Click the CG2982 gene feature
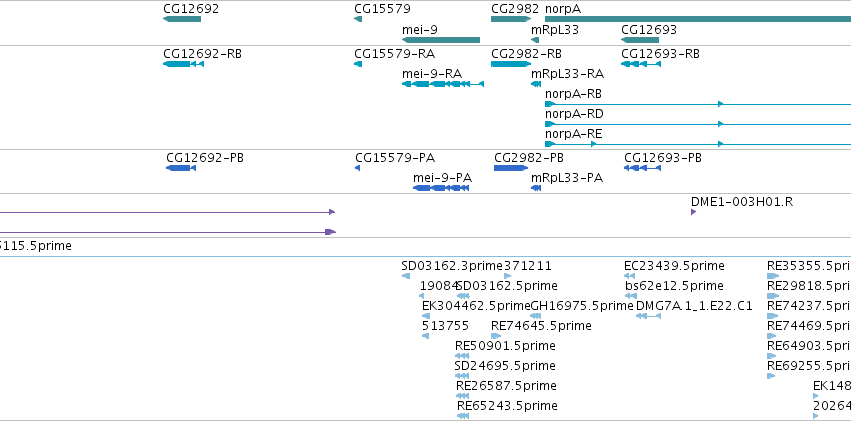This screenshot has width=851, height=421. point(511,19)
